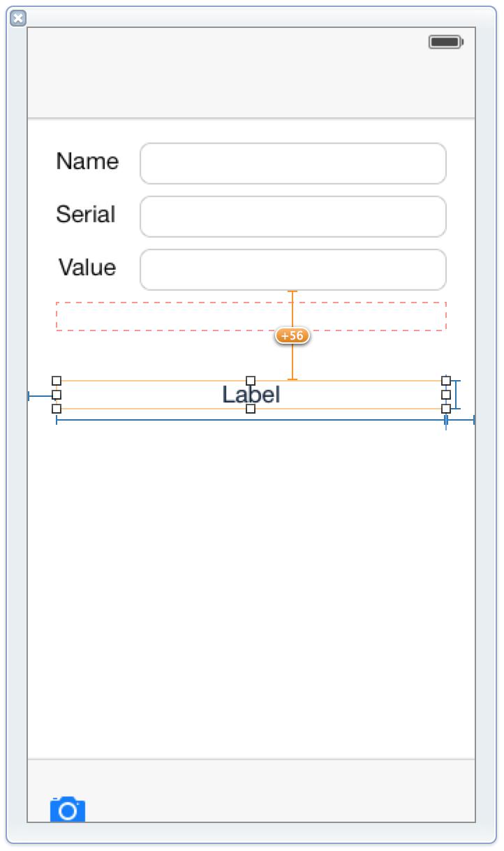The width and height of the screenshot is (504, 851).
Task: Click the text field next to Value
Action: (x=293, y=270)
